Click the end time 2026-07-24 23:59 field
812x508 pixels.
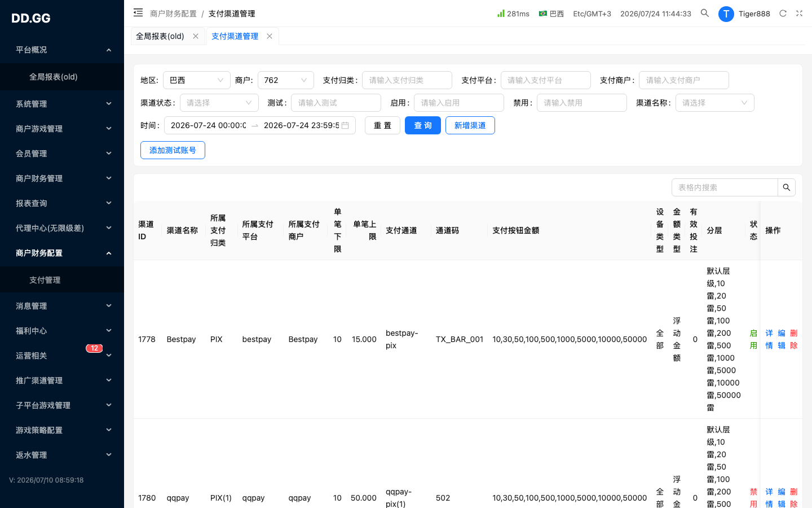301,125
